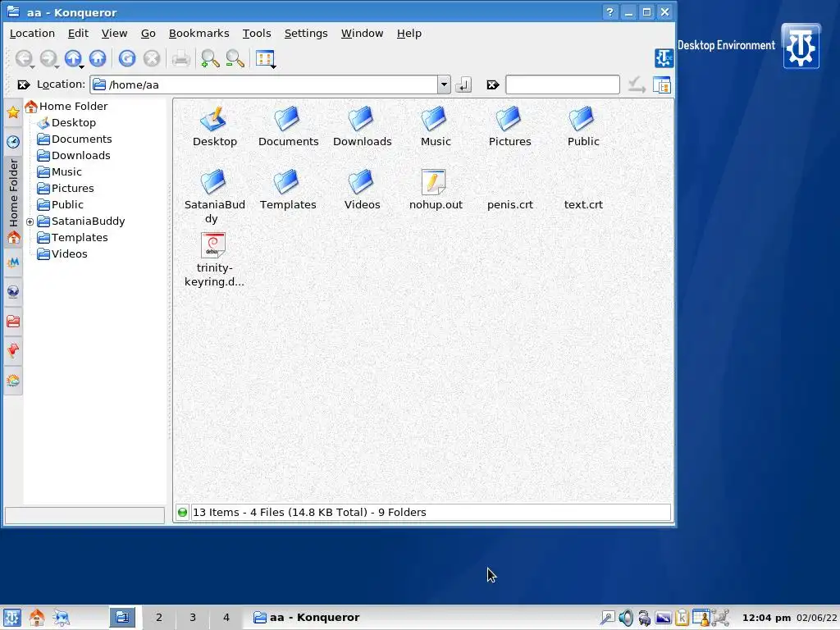
Task: Reload the current folder view
Action: pyautogui.click(x=127, y=58)
